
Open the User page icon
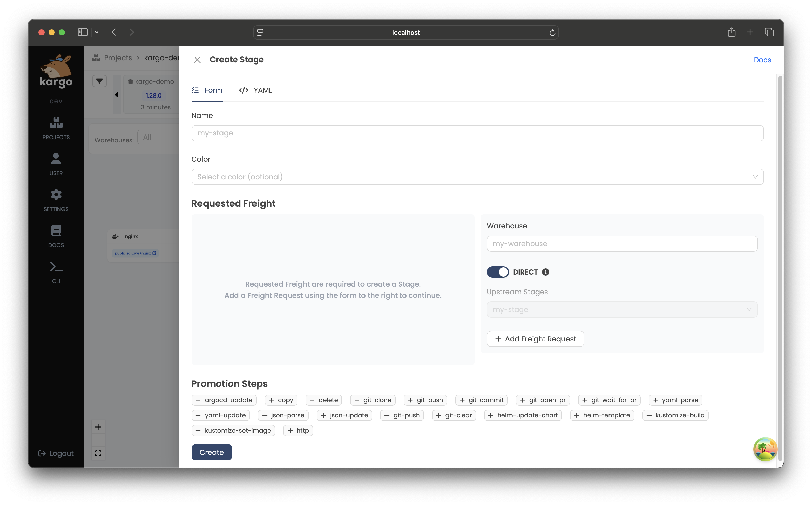point(56,164)
